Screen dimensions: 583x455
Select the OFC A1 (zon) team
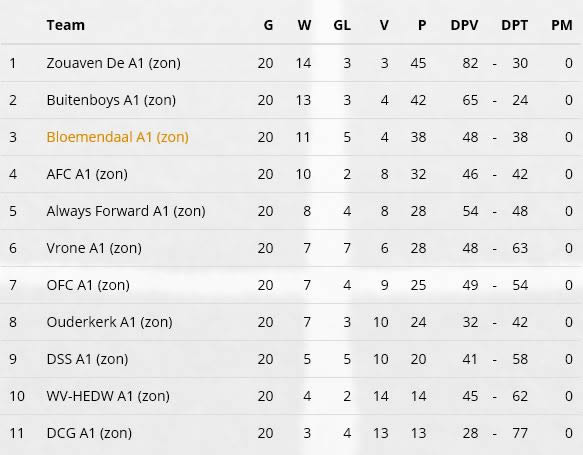click(x=88, y=285)
